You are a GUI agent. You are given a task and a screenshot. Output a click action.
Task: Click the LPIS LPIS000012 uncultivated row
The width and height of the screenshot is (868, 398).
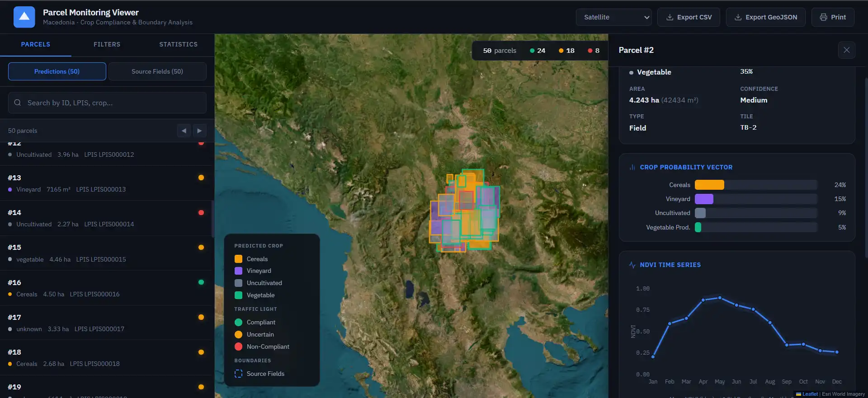[x=106, y=154]
